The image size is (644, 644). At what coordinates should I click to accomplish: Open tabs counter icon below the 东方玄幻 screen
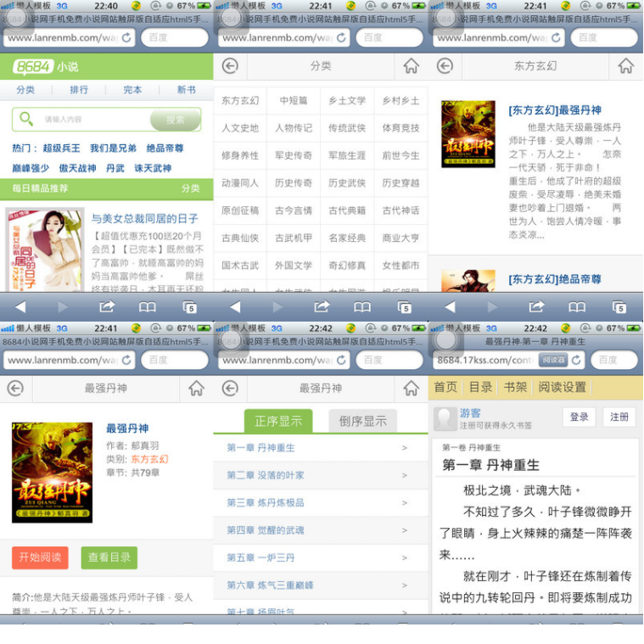(619, 307)
